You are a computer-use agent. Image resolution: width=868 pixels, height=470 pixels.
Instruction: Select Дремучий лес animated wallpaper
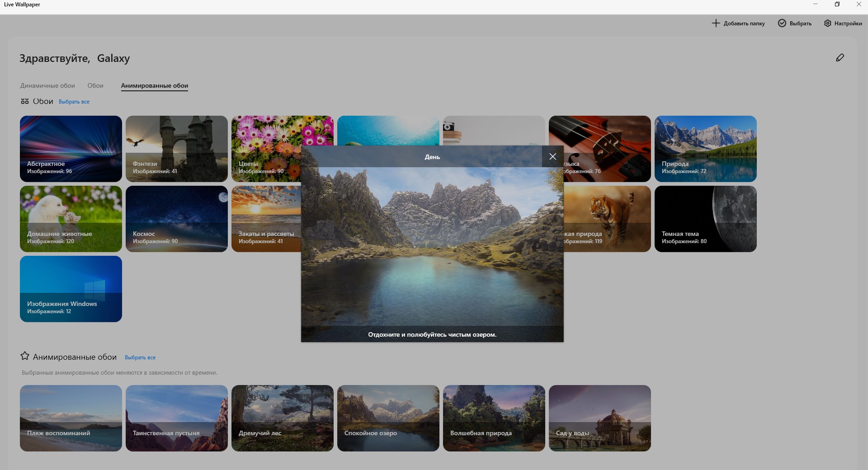tap(283, 418)
